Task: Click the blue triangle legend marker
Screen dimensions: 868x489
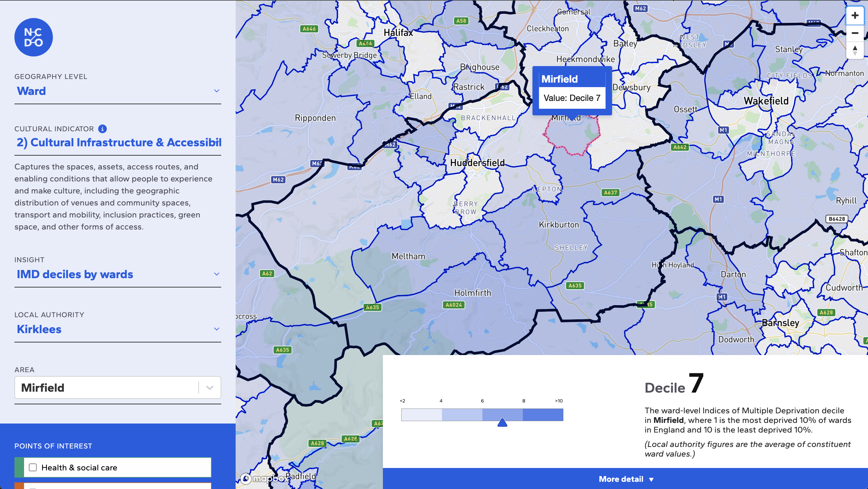Action: pos(503,422)
